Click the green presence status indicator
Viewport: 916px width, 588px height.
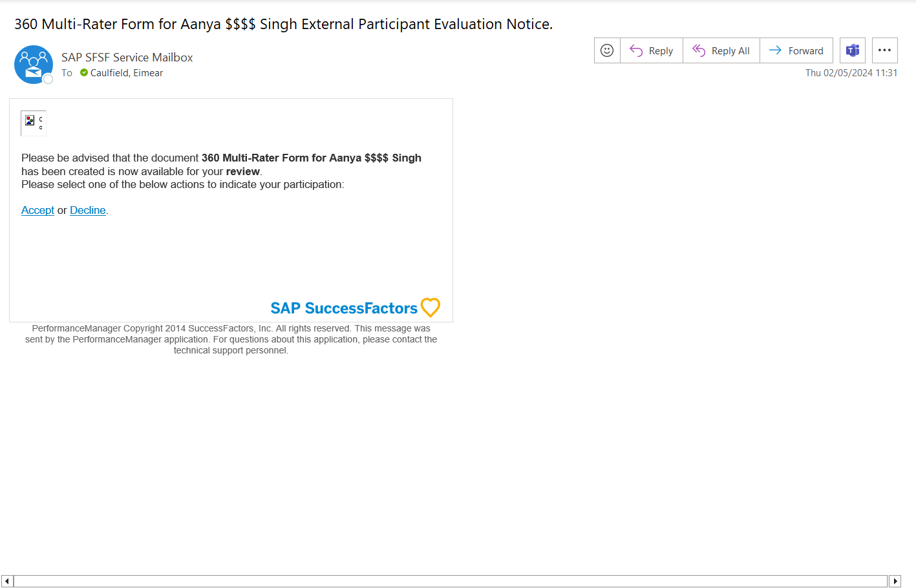point(84,73)
